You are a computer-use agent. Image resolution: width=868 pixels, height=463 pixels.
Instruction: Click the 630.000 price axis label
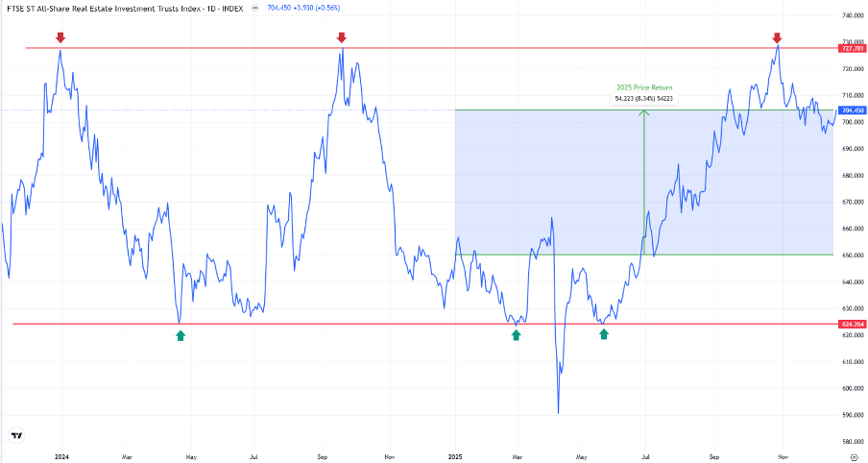(x=853, y=308)
